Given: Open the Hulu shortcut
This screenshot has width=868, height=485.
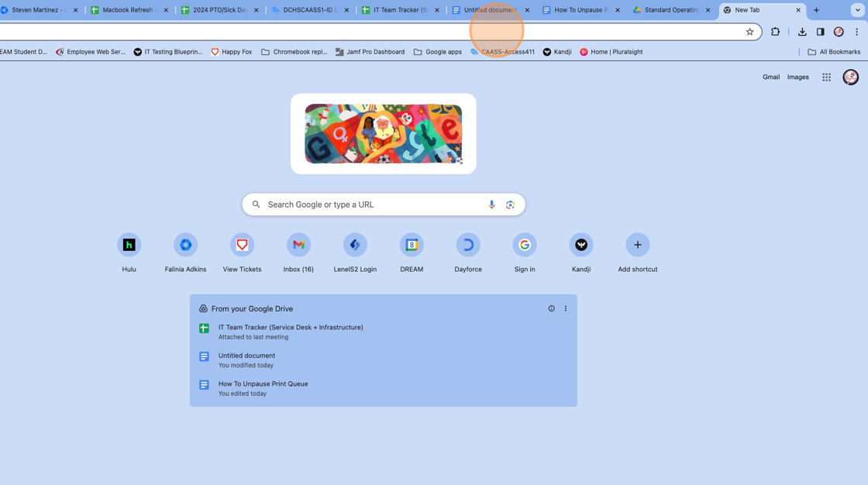Looking at the screenshot, I should coord(129,245).
